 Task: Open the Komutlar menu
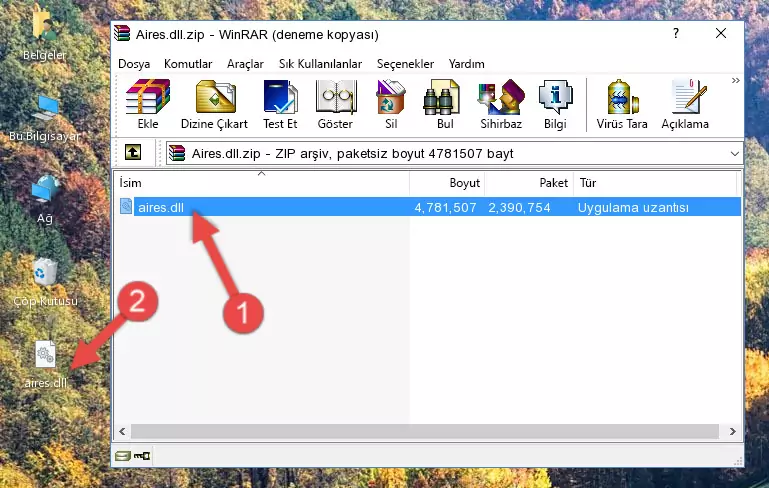188,64
